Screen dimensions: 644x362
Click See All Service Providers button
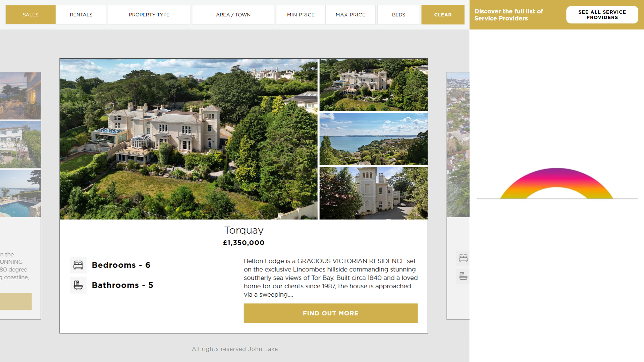(602, 15)
